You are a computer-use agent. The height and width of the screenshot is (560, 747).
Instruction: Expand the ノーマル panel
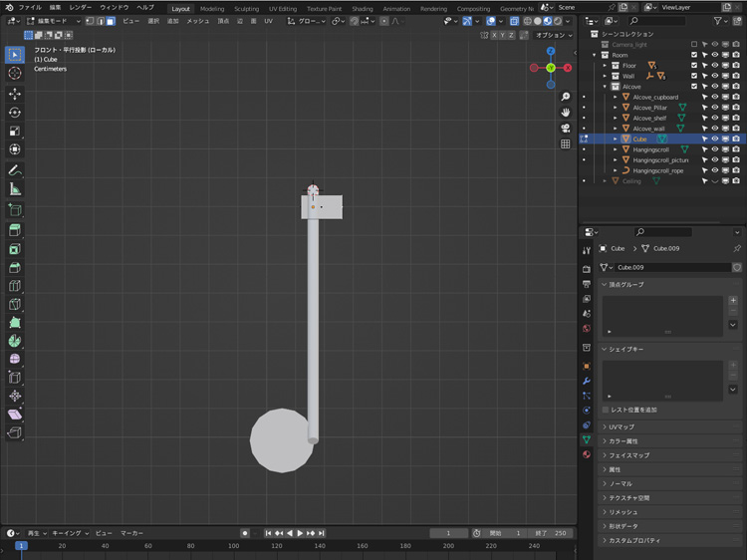pos(621,483)
